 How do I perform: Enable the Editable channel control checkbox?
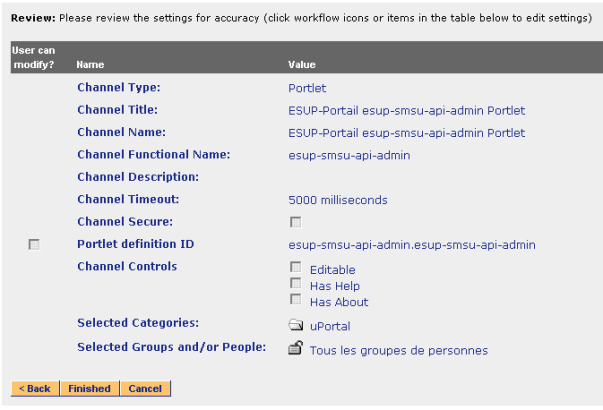pyautogui.click(x=295, y=267)
